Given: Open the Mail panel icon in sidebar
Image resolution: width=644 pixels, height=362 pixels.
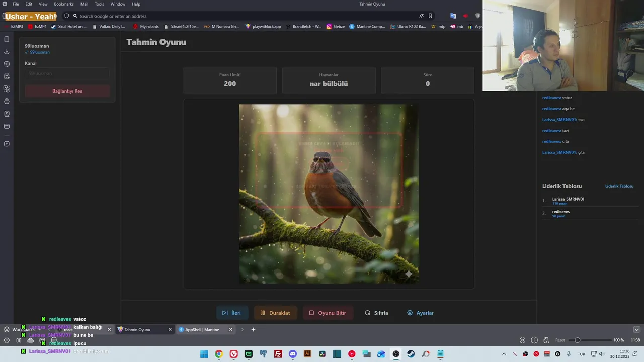Looking at the screenshot, I should 7,126.
